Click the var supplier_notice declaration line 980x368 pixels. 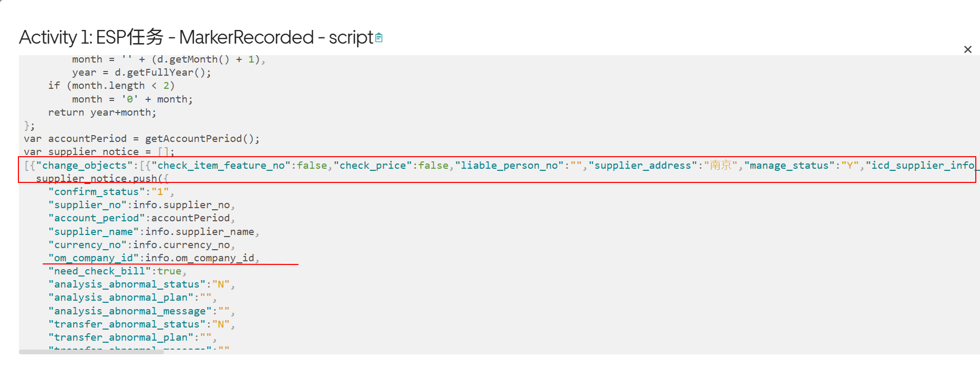99,151
